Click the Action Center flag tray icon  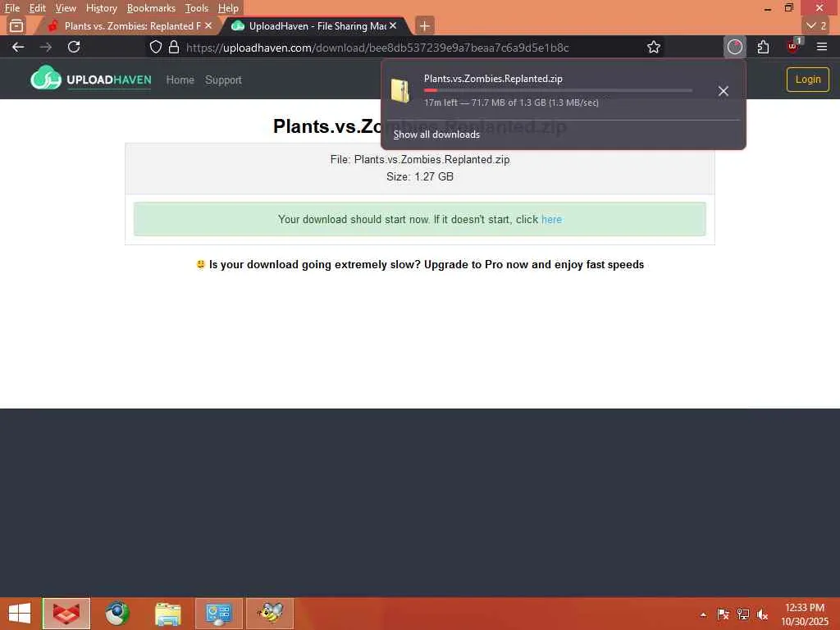[723, 614]
